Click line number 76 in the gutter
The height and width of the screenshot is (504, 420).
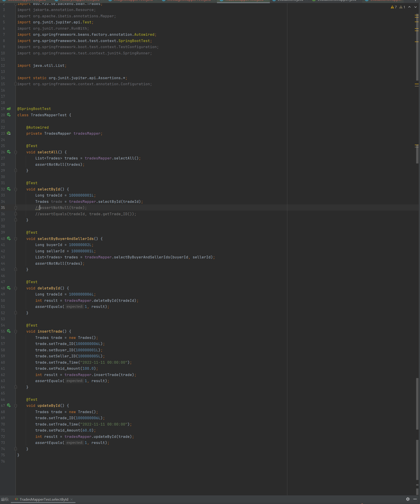[3, 461]
